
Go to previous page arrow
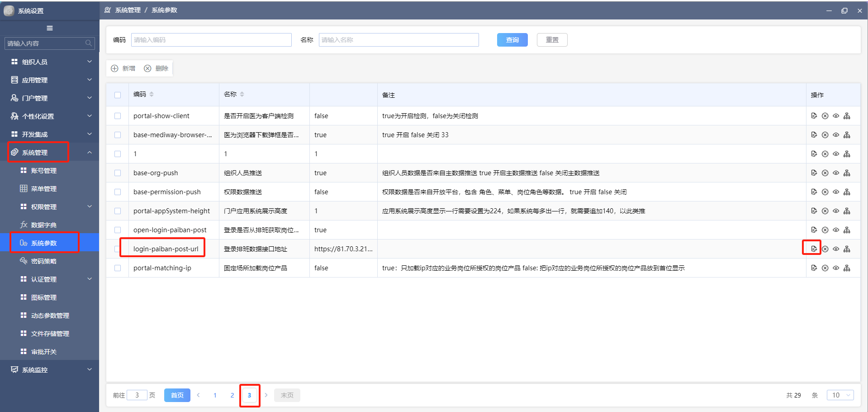click(x=198, y=395)
